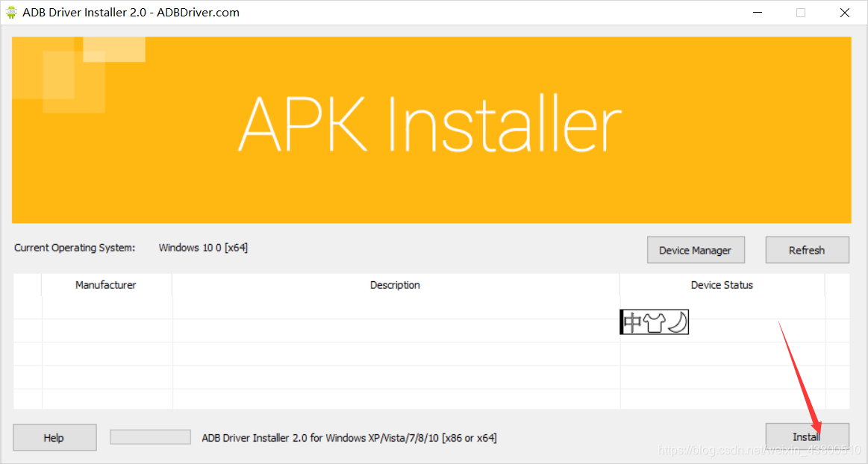
Task: Toggle the 中 Chinese input mode icon
Action: tap(632, 322)
